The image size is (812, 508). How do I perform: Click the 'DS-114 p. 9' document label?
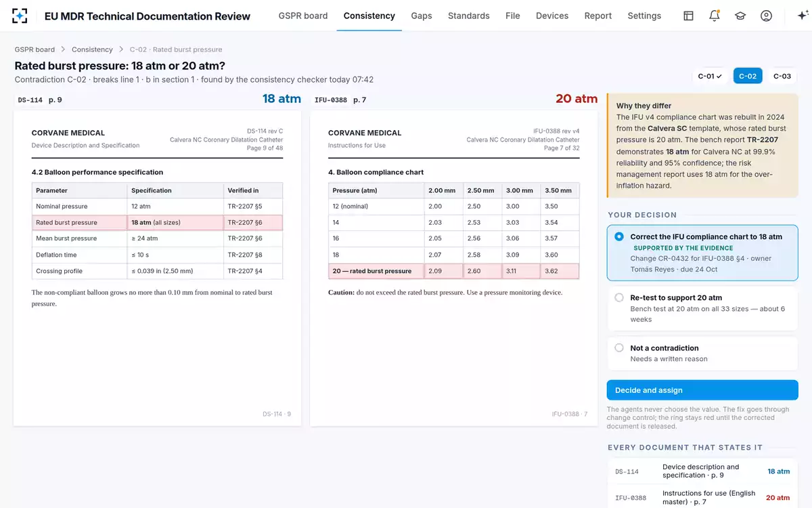tap(40, 100)
